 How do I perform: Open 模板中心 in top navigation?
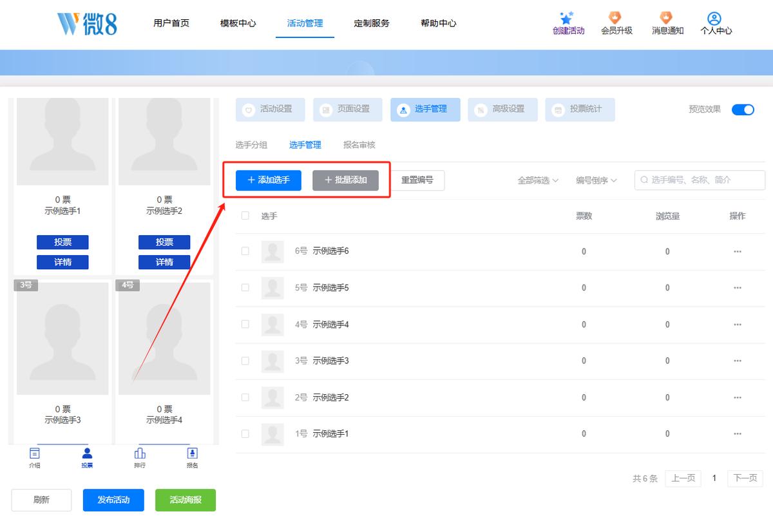coord(238,23)
